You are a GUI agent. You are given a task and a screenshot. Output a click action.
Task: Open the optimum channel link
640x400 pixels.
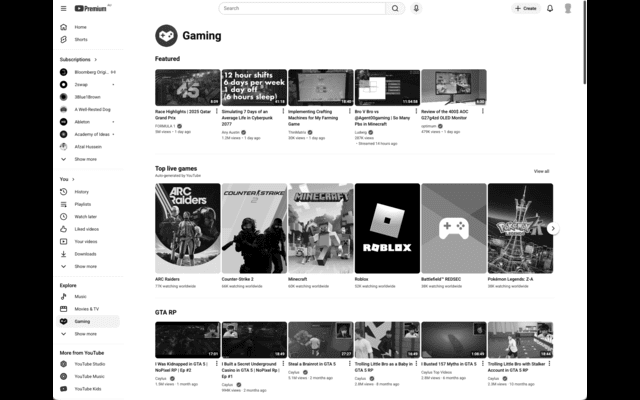coord(429,126)
